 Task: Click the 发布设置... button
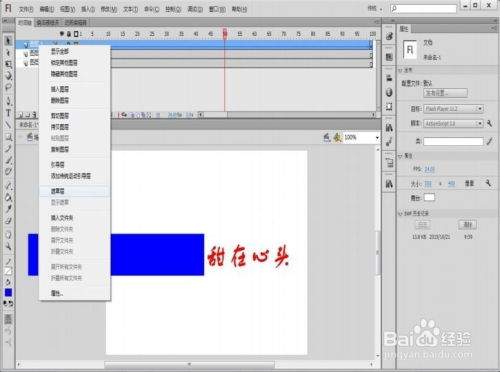(445, 93)
